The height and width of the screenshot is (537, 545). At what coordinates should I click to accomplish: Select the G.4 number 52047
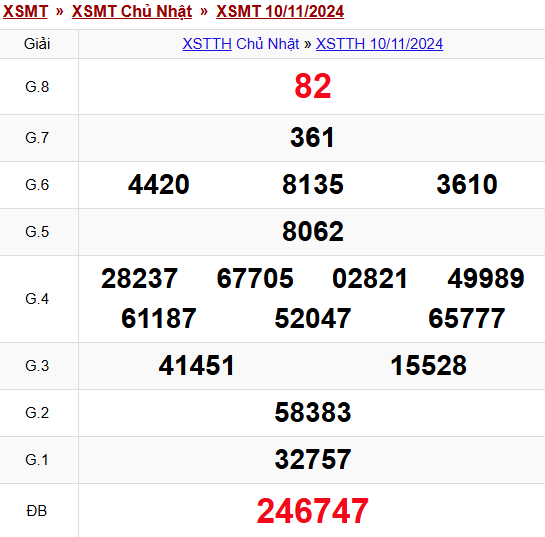(x=312, y=319)
